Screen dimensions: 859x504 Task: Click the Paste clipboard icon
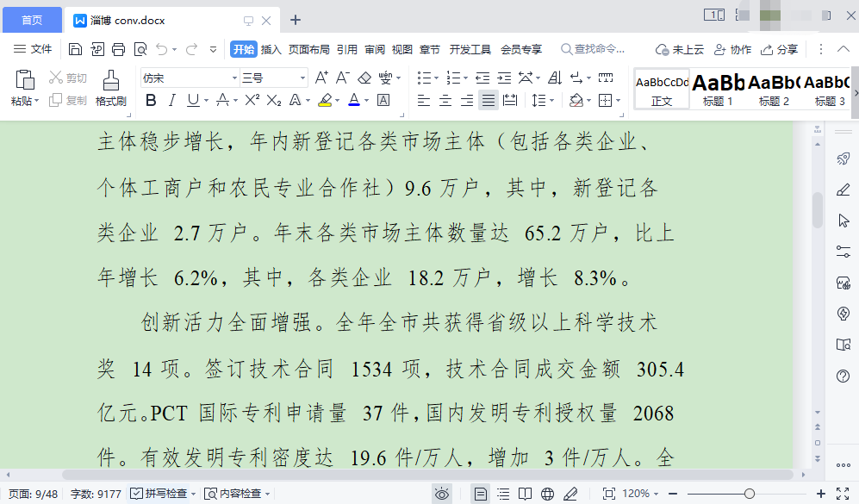[25, 80]
